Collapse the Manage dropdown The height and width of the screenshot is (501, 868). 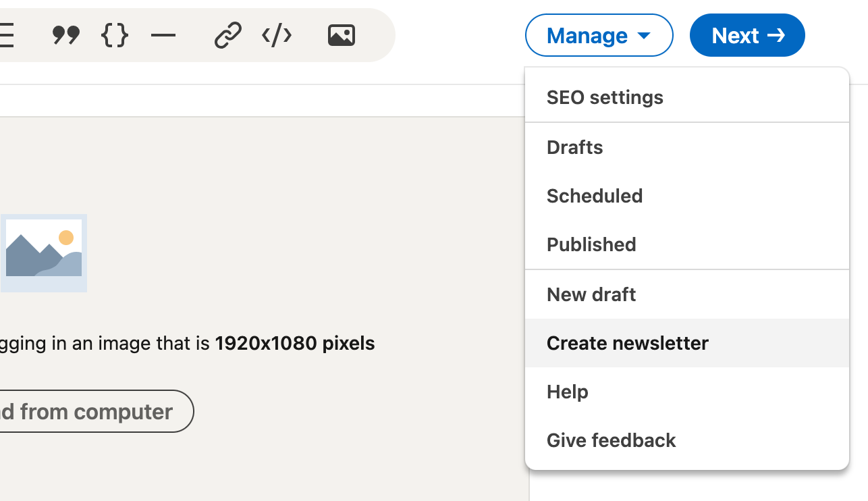point(599,35)
